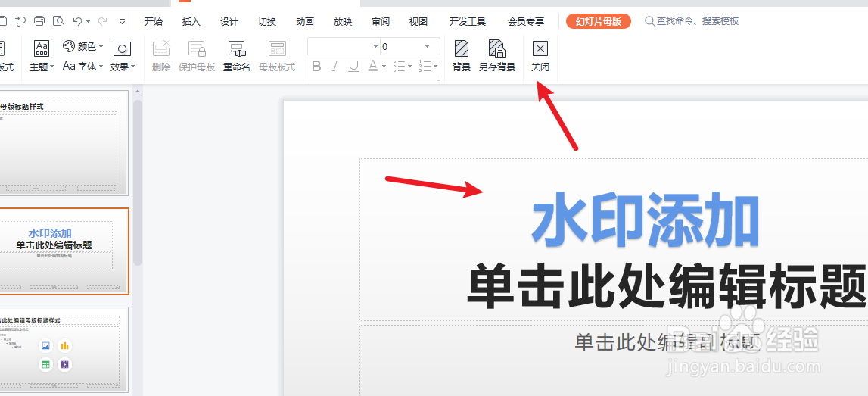Click the 单击此处编辑标题 title placeholder
This screenshot has width=868, height=396.
point(666,288)
